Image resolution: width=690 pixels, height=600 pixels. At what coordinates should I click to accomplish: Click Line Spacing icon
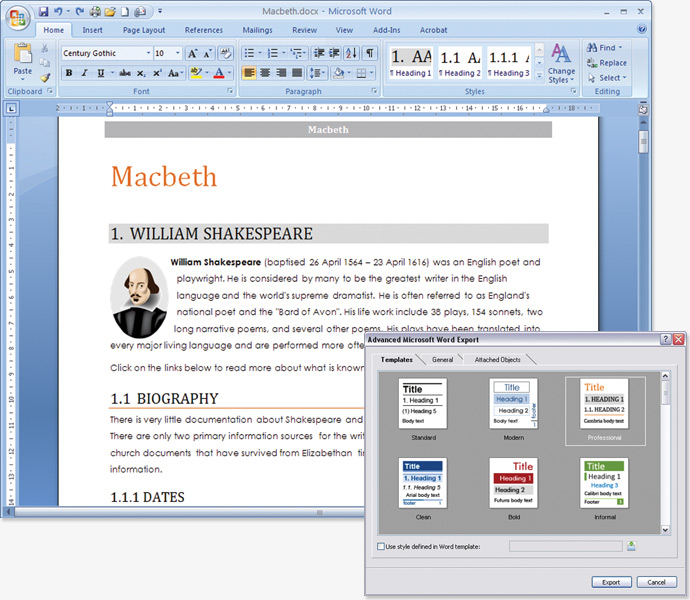tap(315, 73)
